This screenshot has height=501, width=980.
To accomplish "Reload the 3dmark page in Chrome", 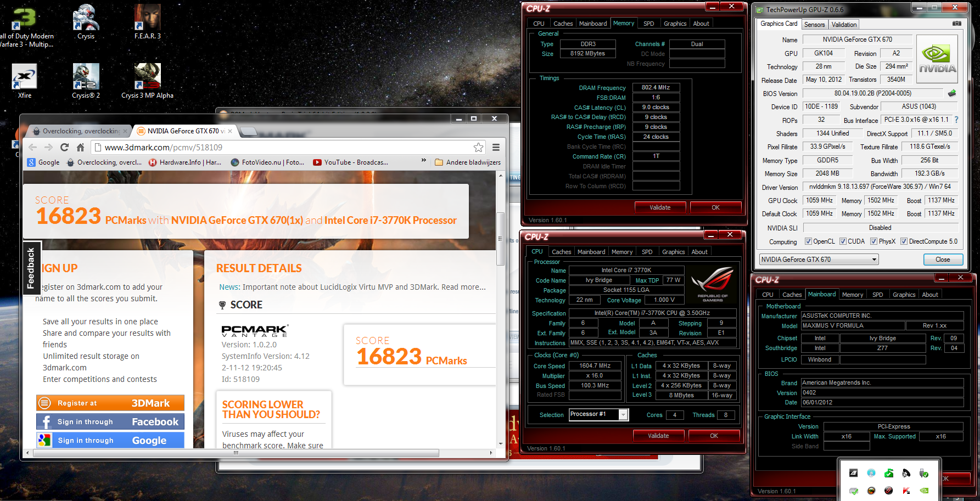I will click(x=64, y=147).
